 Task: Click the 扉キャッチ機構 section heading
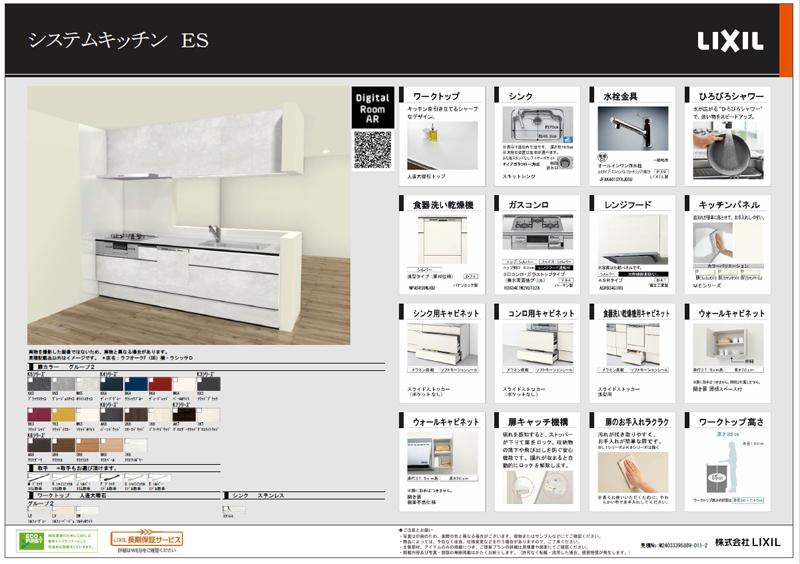pos(539,422)
